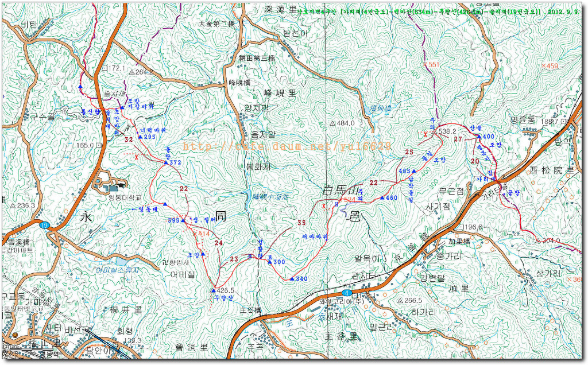Click the blue 너럭바위 label
The image size is (588, 365).
tap(153, 130)
